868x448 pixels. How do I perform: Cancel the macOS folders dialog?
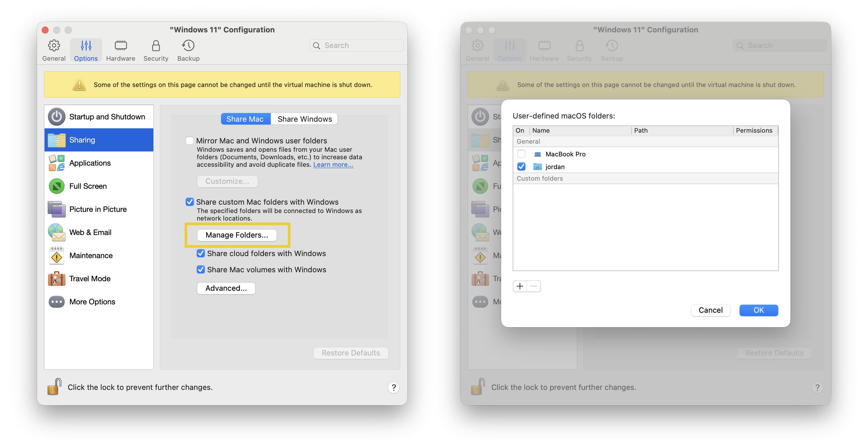point(711,310)
